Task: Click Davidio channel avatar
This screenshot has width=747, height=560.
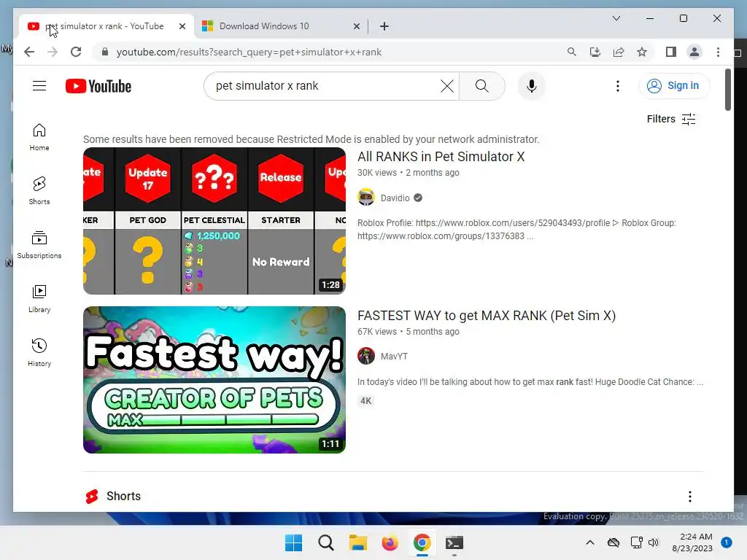Action: pos(366,198)
